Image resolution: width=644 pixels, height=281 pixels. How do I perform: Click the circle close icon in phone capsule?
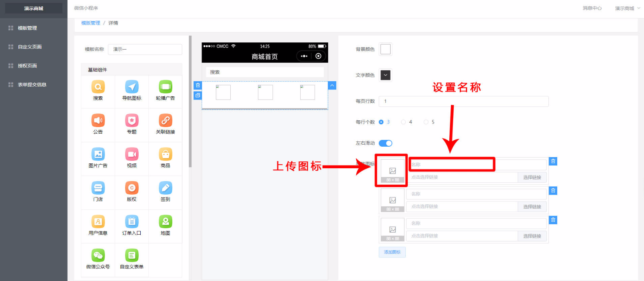(319, 56)
